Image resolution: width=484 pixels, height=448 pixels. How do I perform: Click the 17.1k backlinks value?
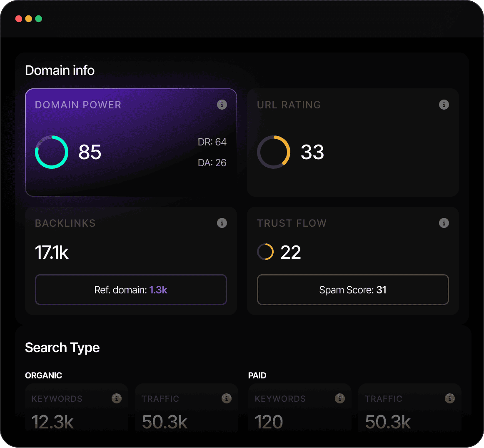click(52, 253)
